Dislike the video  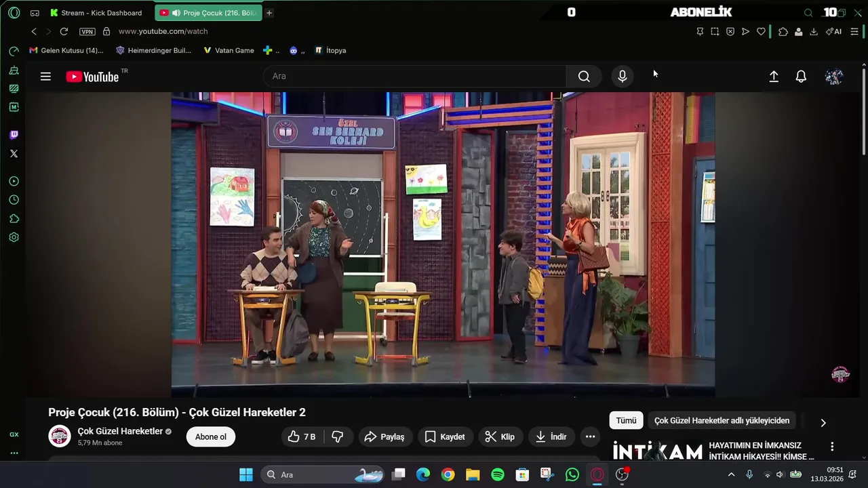(x=338, y=436)
